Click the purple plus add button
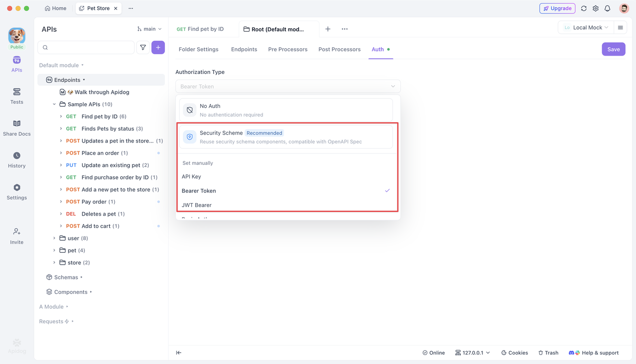636x364 pixels. pyautogui.click(x=158, y=48)
